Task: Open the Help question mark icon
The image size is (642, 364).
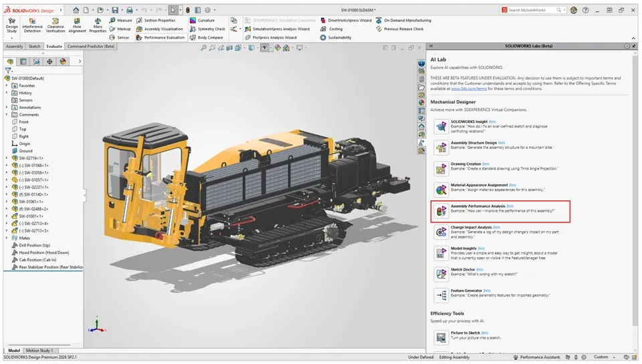Action: [586, 10]
